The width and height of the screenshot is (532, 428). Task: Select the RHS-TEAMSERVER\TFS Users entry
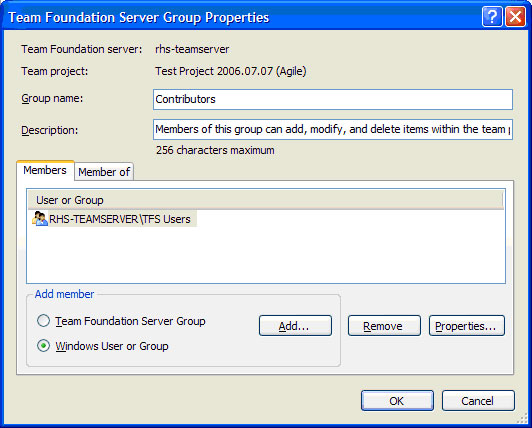point(115,219)
